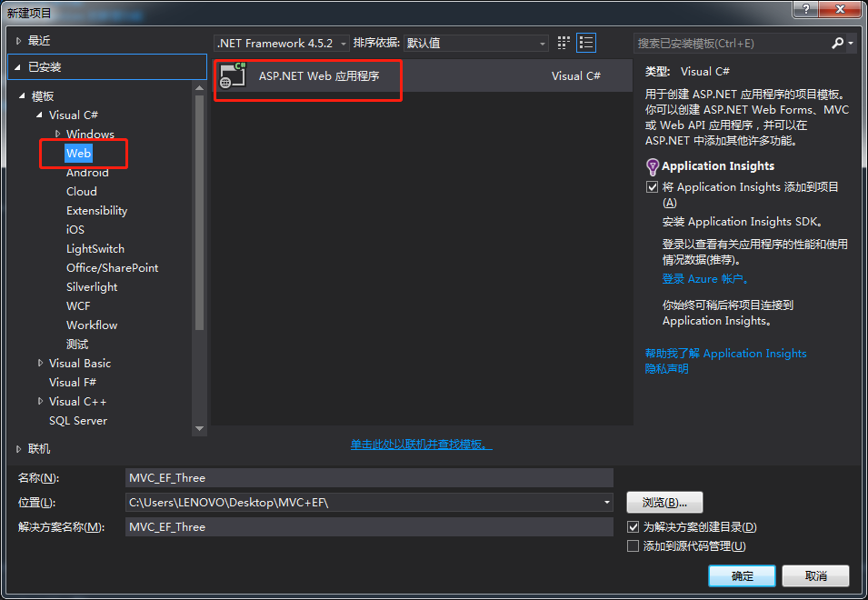868x600 pixels.
Task: Open the .NET Framework 4.5.2 version dropdown
Action: click(x=282, y=43)
